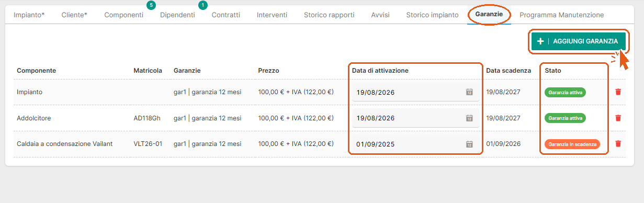Click expiry date 01/09/2026

point(503,144)
